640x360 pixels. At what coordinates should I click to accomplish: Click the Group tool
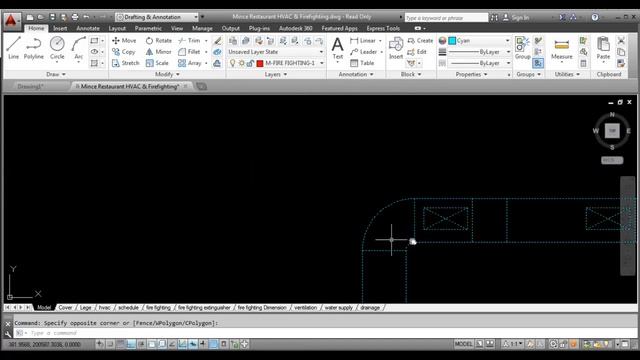tap(522, 48)
